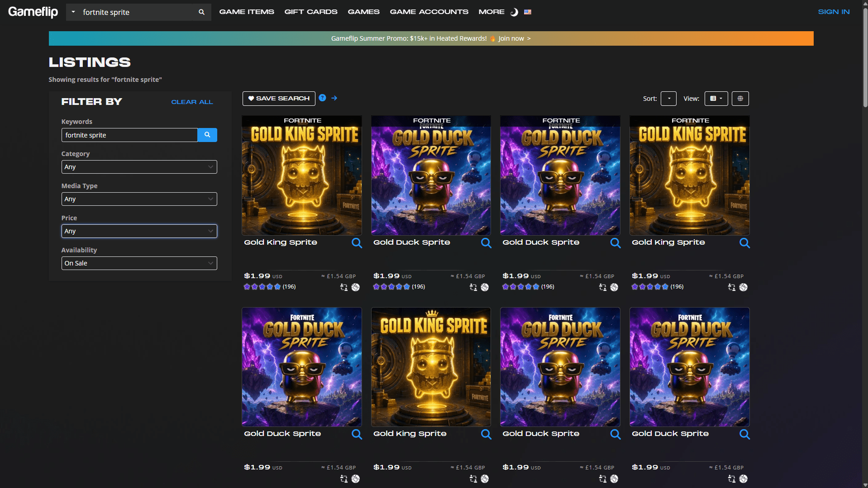This screenshot has width=868, height=488.
Task: Click the "Showing results for" text
Action: [x=105, y=80]
